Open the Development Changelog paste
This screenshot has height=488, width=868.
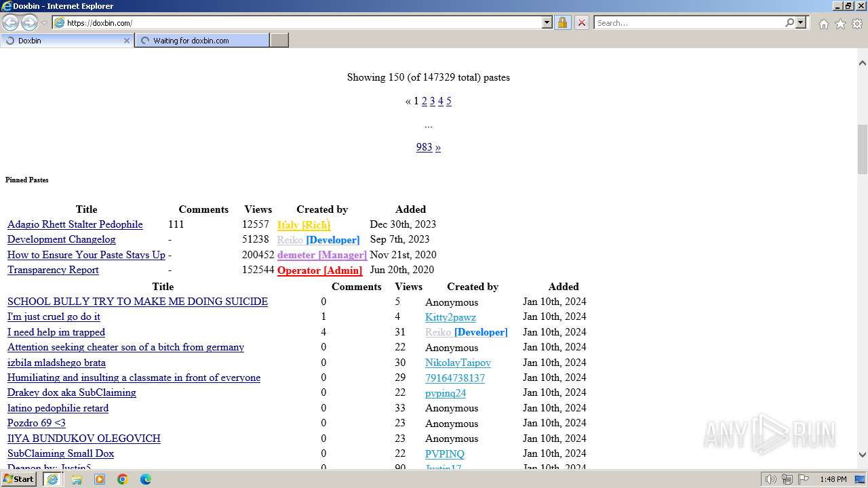62,239
